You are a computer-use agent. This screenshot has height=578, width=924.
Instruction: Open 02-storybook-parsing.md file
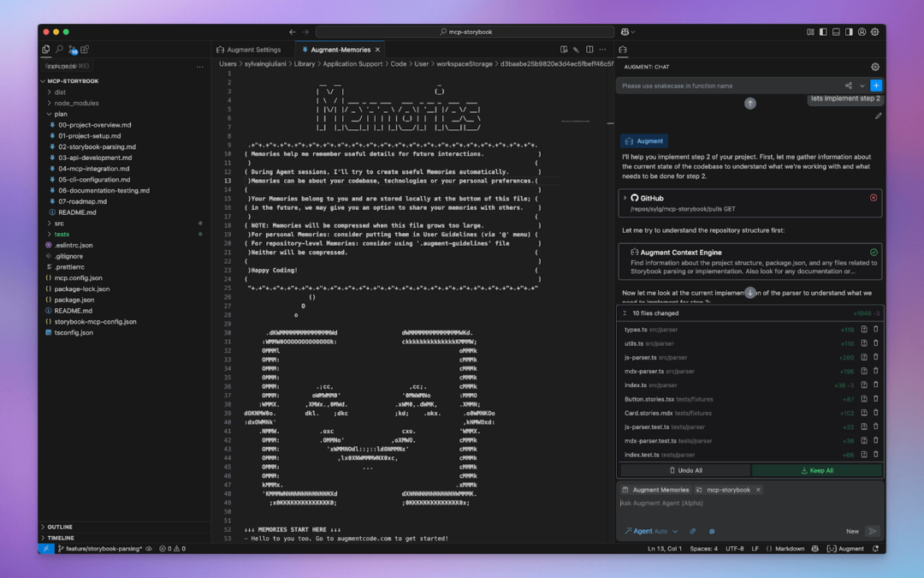coord(97,146)
